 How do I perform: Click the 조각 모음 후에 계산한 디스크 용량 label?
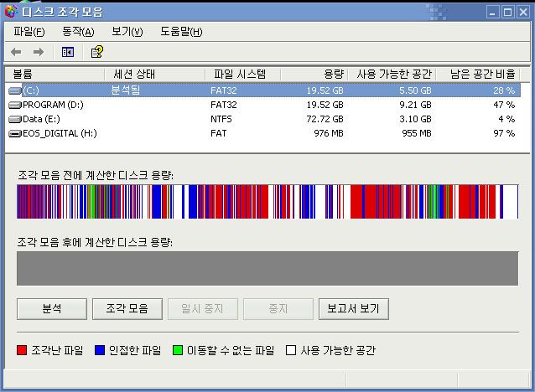[x=95, y=242]
